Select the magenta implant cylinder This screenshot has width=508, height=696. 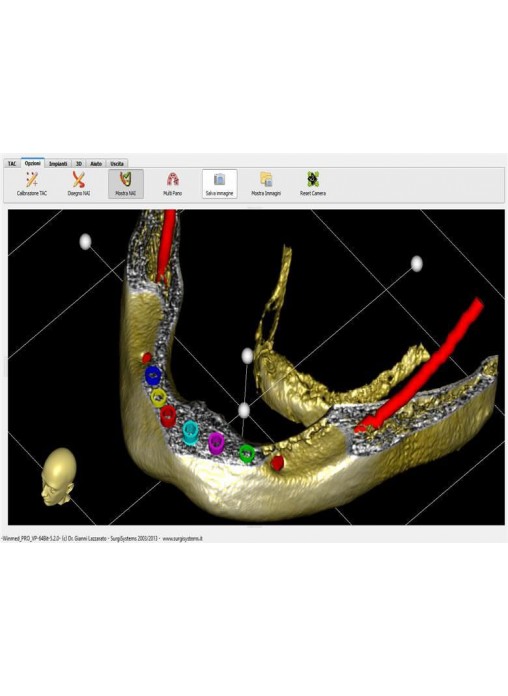point(216,443)
